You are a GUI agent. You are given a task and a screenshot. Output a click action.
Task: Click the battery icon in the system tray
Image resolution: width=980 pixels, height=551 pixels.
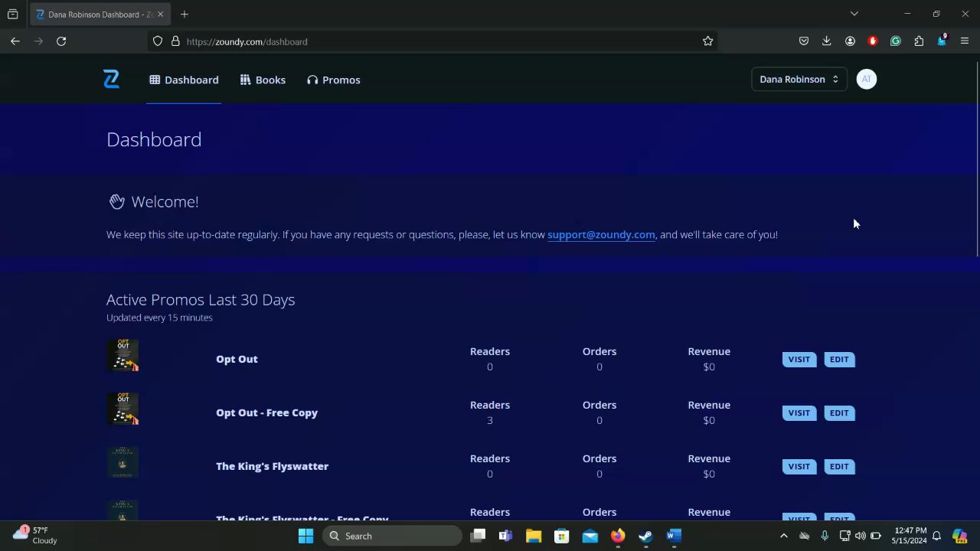(x=876, y=536)
